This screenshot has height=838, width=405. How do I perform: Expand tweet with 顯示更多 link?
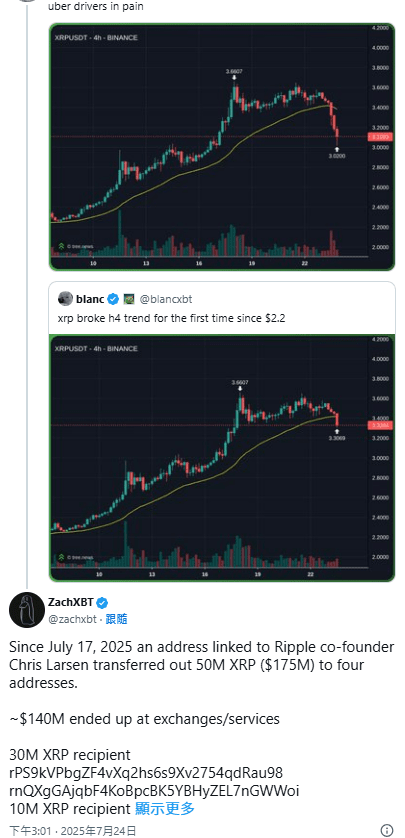(x=165, y=809)
